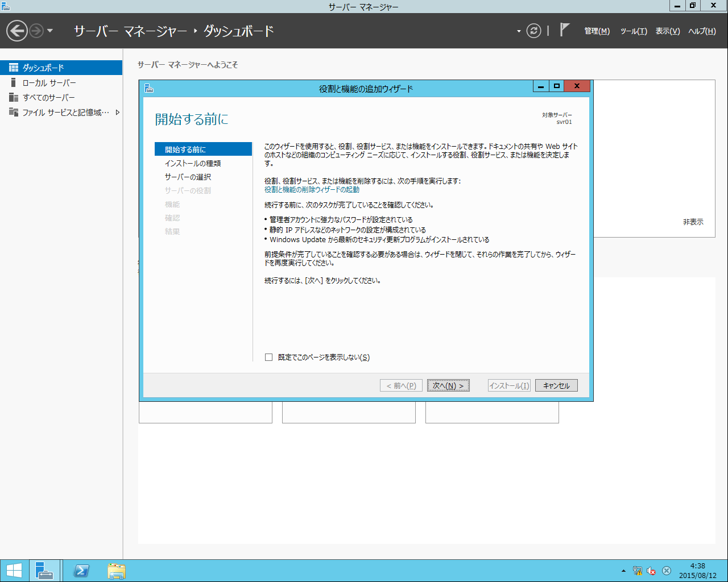This screenshot has width=728, height=582.
Task: Open File Explorer from the taskbar
Action: 117,571
